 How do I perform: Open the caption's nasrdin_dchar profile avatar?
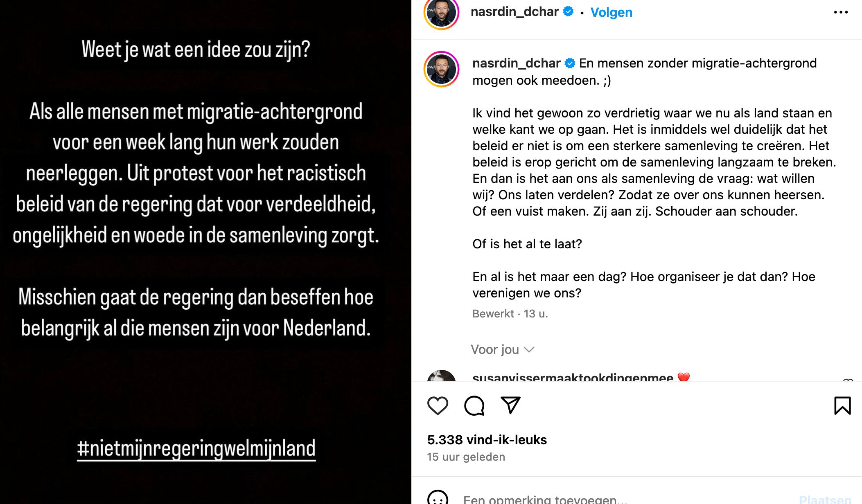(441, 69)
